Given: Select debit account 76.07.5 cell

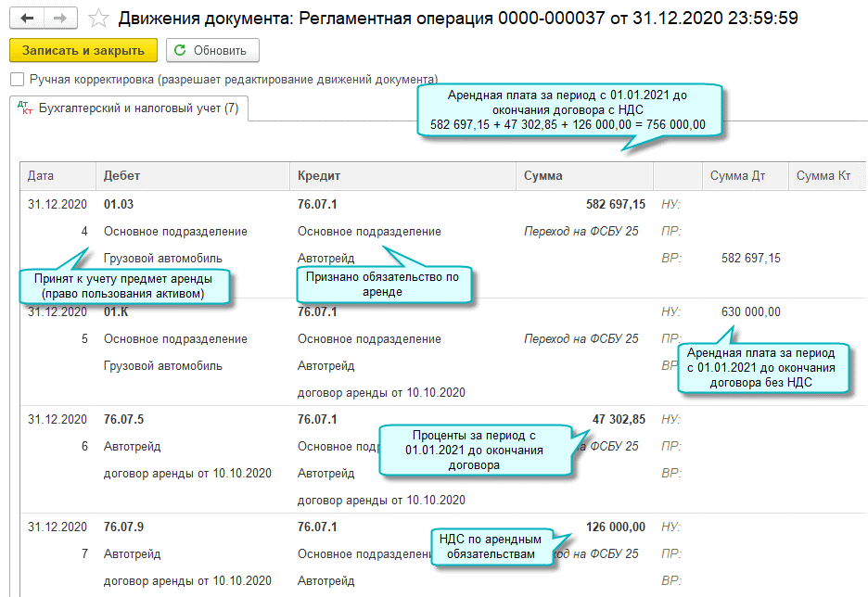Looking at the screenshot, I should click(x=123, y=420).
